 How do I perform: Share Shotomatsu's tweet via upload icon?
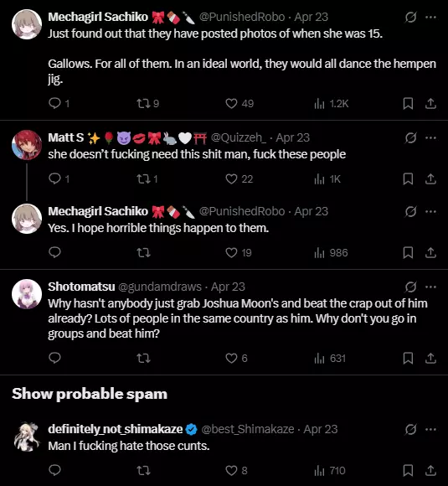430,359
